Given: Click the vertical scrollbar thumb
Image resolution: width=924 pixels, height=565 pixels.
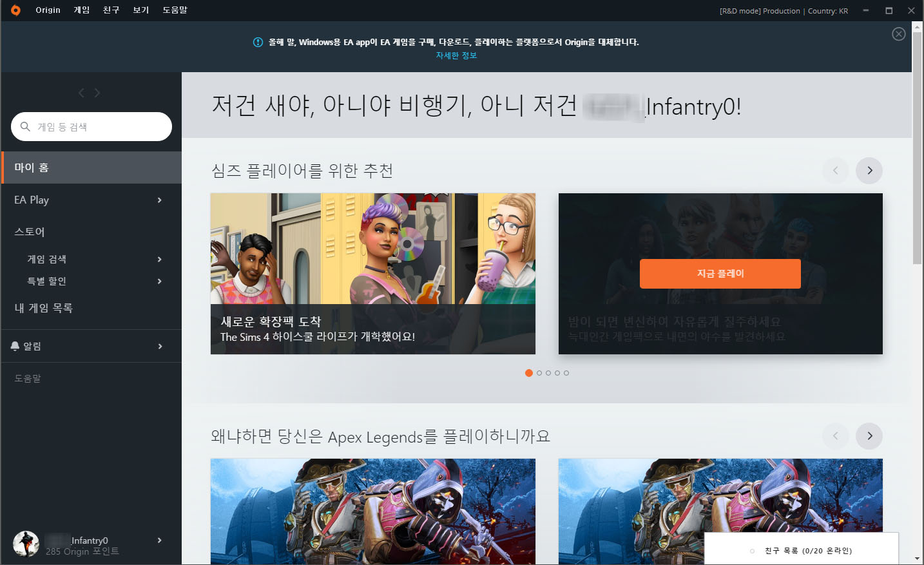Looking at the screenshot, I should coord(918,148).
